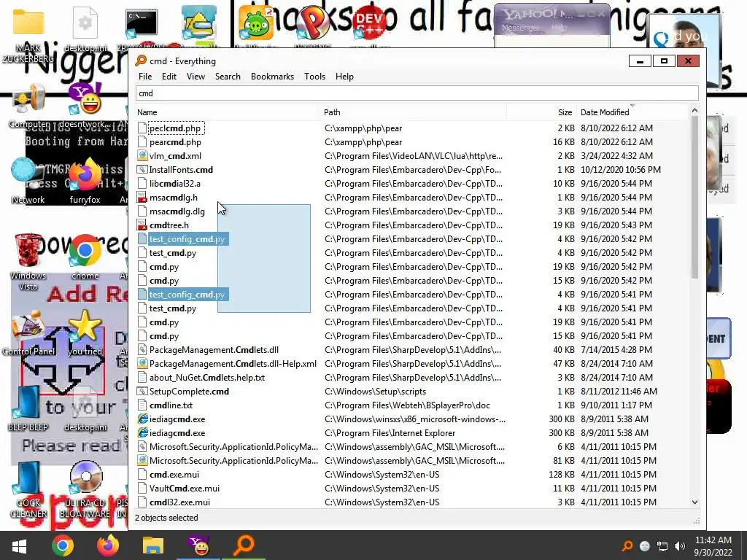Screen dimensions: 747x560
Task: Select the cmd.exe.mui file icon
Action: (x=142, y=474)
